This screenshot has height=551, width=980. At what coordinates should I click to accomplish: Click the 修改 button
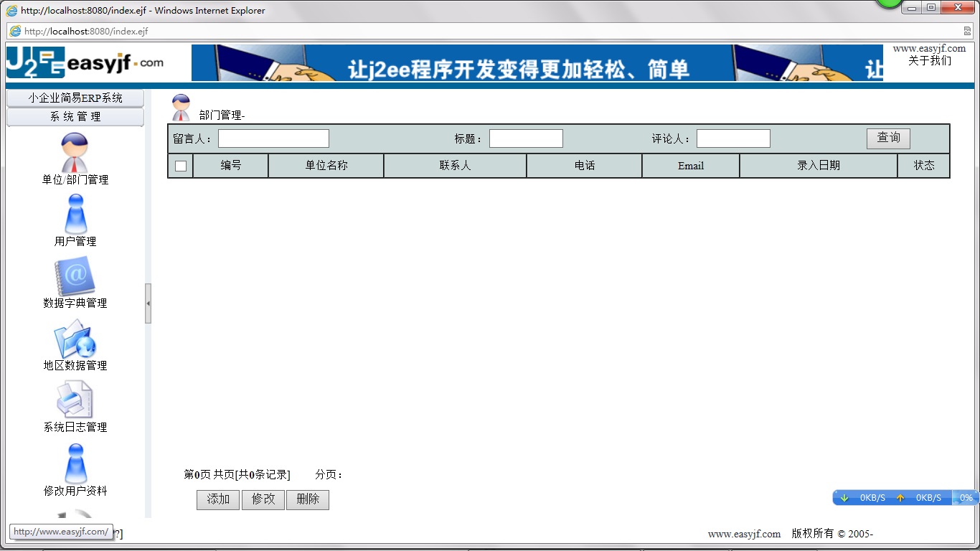pyautogui.click(x=263, y=499)
